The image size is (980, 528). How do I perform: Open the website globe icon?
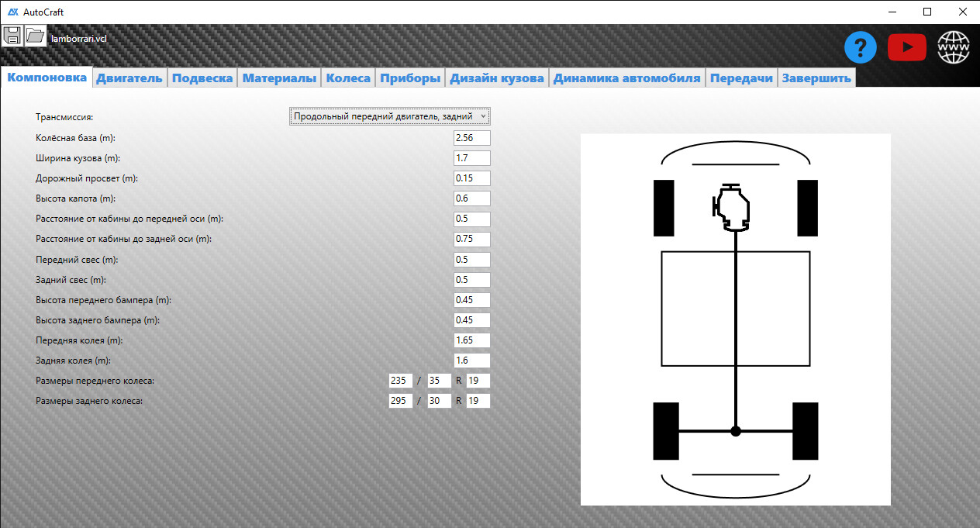click(954, 48)
